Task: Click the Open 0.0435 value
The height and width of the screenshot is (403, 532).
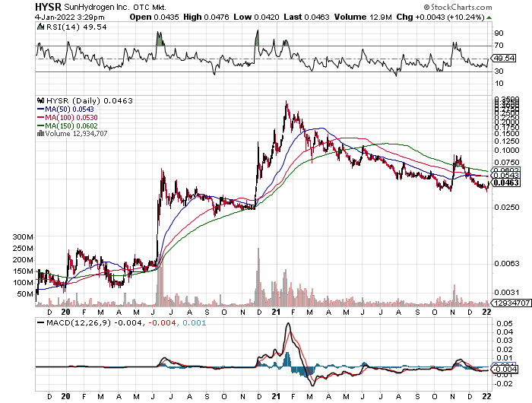Action: (154, 17)
